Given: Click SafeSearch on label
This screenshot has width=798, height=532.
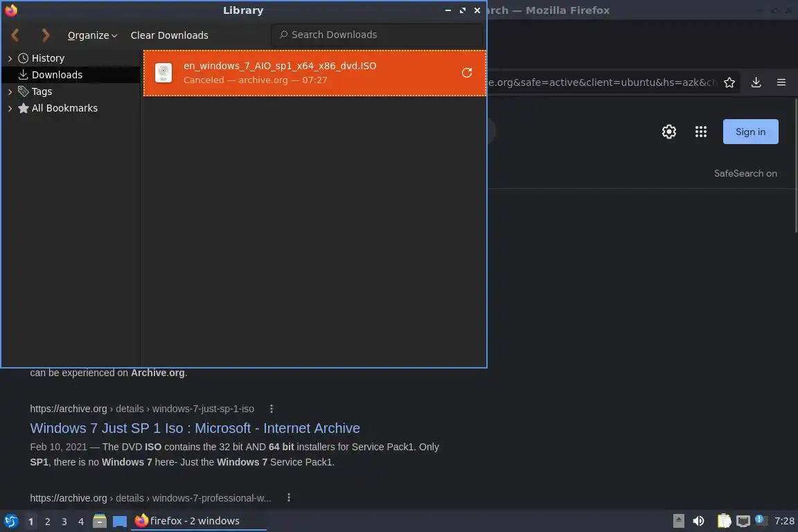Looking at the screenshot, I should click(x=745, y=174).
